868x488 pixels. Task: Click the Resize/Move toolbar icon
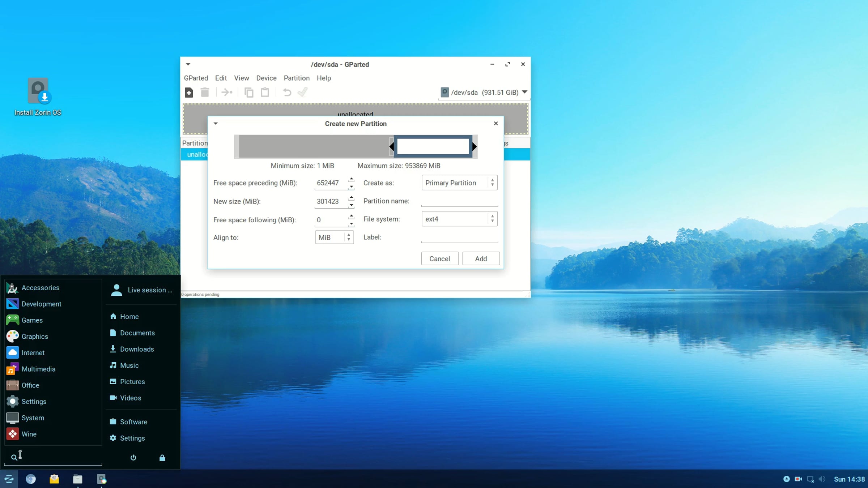(x=227, y=93)
